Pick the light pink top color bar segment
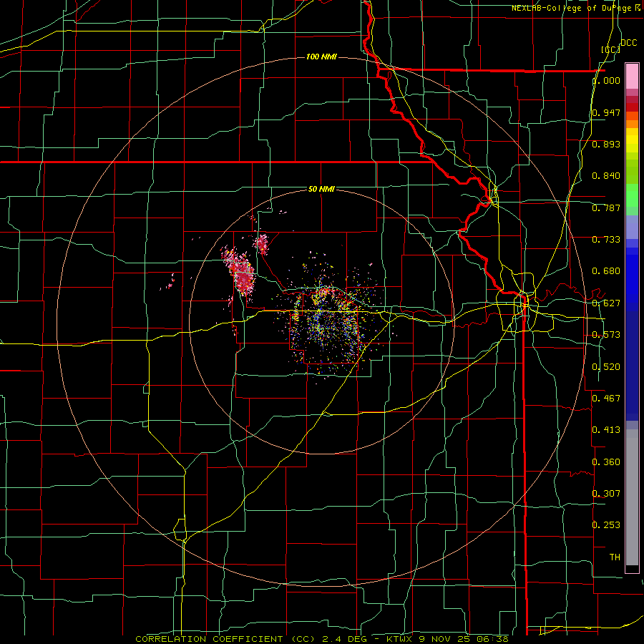 [632, 76]
